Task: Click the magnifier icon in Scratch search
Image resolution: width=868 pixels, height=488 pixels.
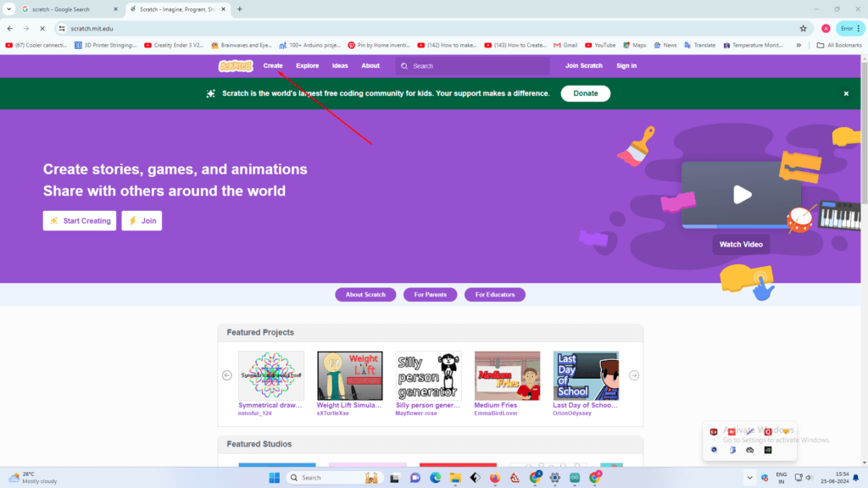Action: click(x=404, y=66)
